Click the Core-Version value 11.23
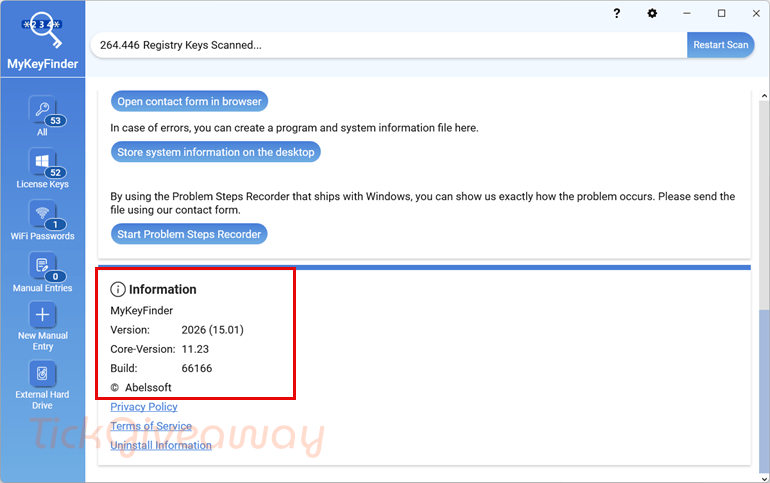This screenshot has height=483, width=770. tap(195, 349)
